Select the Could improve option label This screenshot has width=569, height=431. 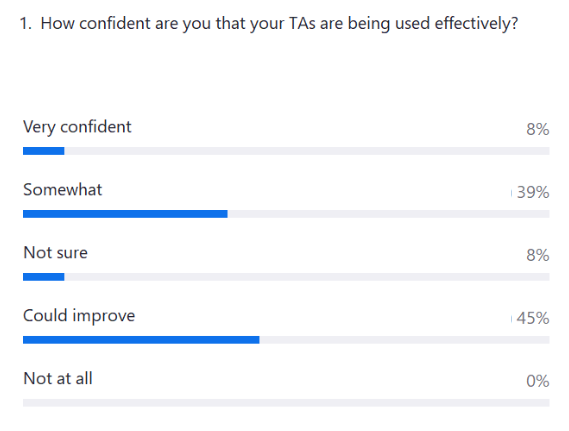(79, 316)
